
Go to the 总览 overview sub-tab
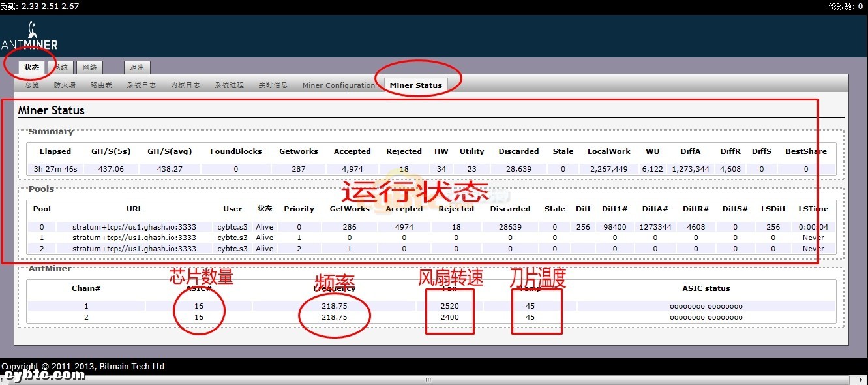[x=33, y=85]
